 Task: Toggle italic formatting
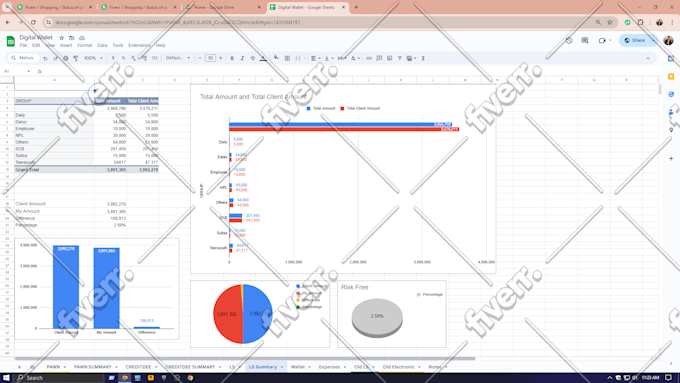(242, 58)
